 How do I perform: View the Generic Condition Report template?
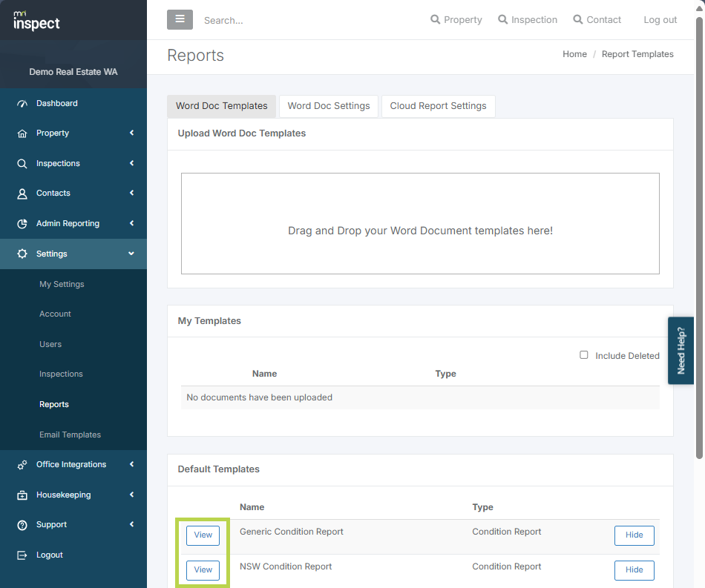pyautogui.click(x=203, y=535)
